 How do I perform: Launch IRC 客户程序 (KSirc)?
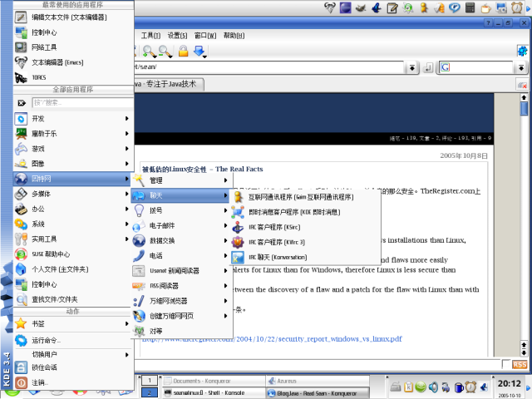[x=305, y=227]
